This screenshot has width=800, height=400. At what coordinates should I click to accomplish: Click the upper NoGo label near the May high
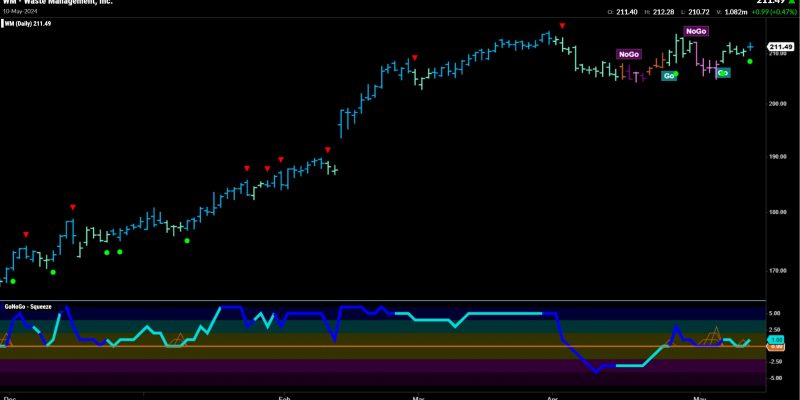tap(697, 32)
